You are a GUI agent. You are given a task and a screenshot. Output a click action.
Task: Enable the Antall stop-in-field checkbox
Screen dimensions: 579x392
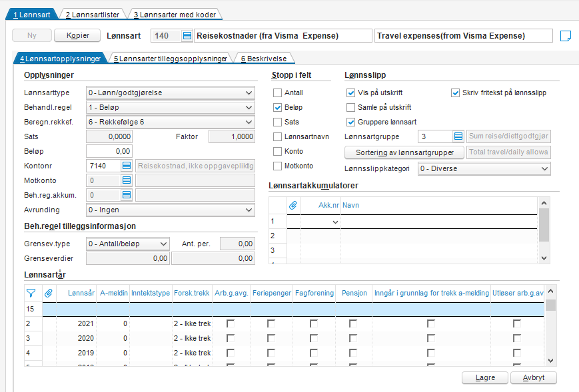coord(277,93)
